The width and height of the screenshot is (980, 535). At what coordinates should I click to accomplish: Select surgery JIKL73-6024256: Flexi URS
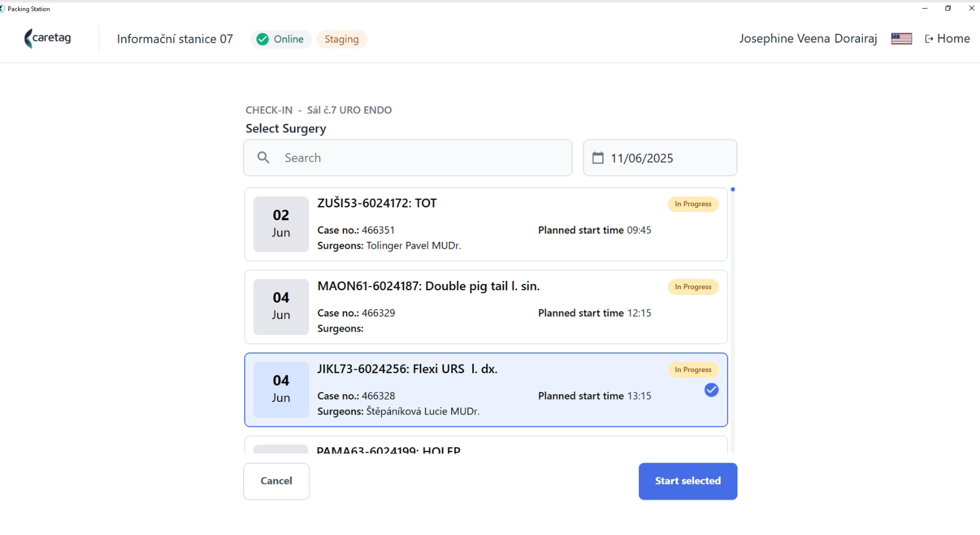pos(486,390)
